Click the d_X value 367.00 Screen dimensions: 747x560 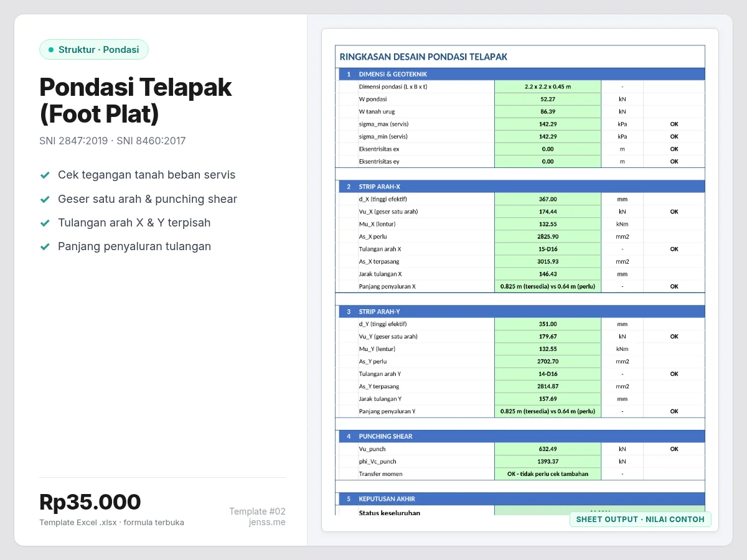coord(548,199)
